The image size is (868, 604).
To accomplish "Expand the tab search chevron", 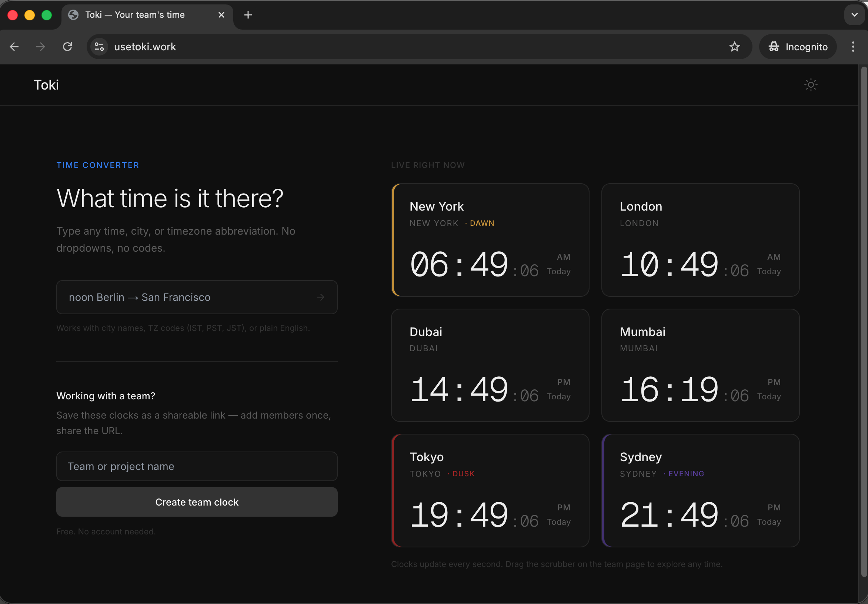I will click(x=854, y=15).
